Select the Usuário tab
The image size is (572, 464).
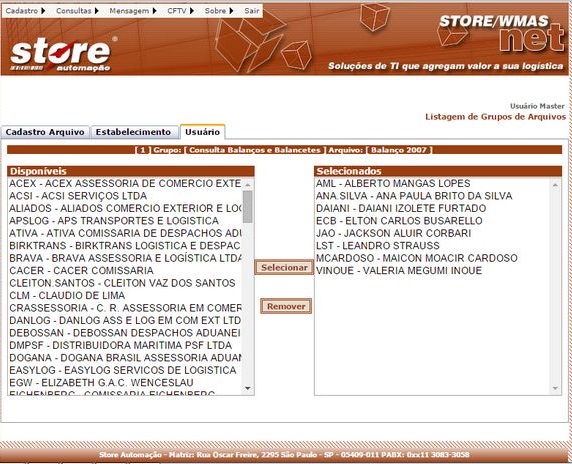click(x=202, y=132)
